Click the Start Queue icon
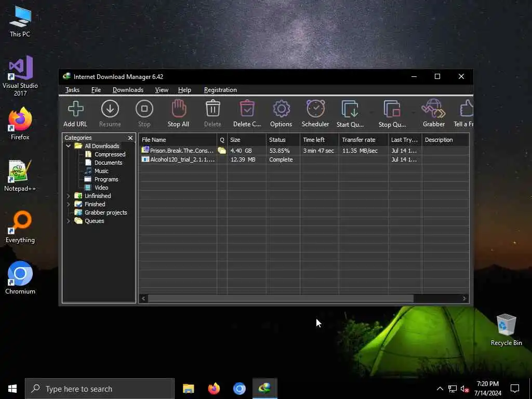532x399 pixels. tap(350, 109)
